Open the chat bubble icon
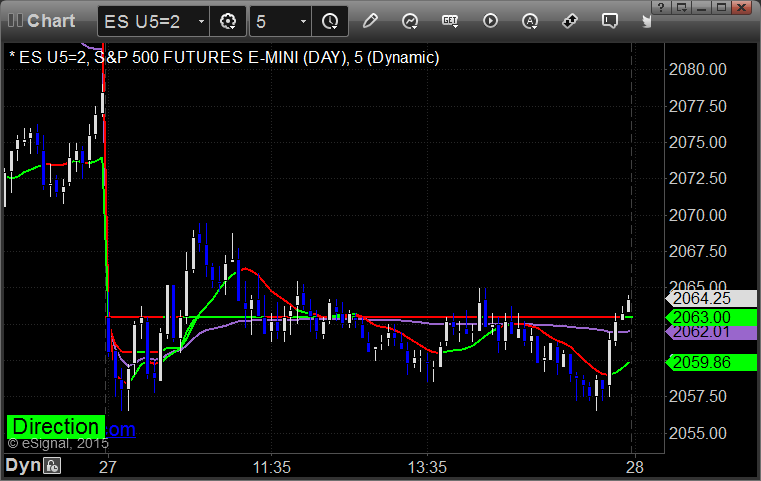This screenshot has height=481, width=761. [610, 21]
